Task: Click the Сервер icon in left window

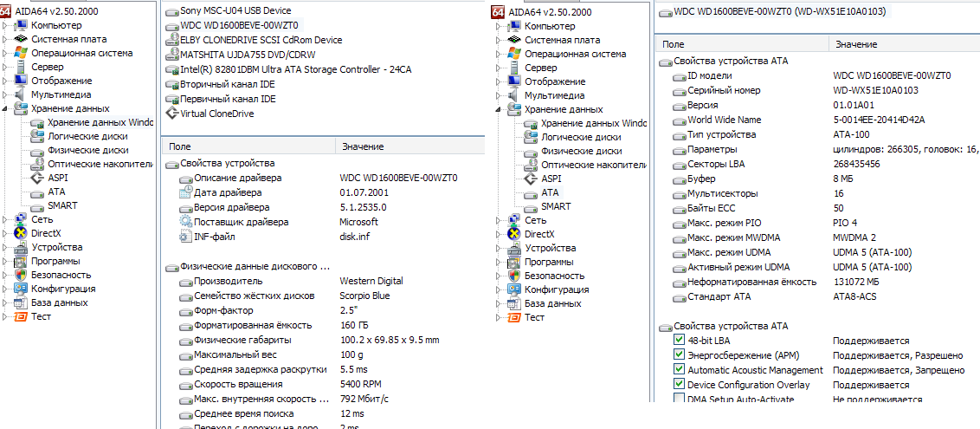Action: (22, 66)
